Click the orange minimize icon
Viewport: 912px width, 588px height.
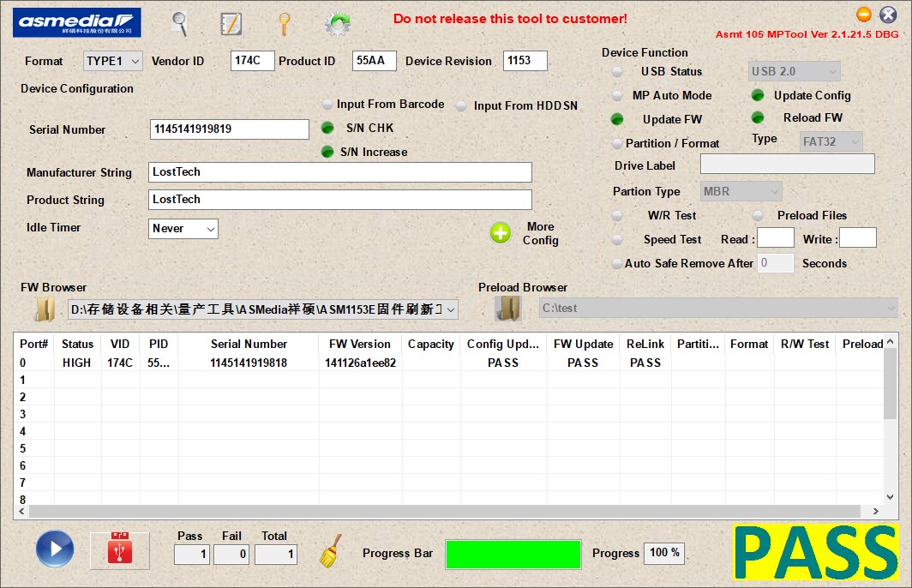pyautogui.click(x=864, y=14)
